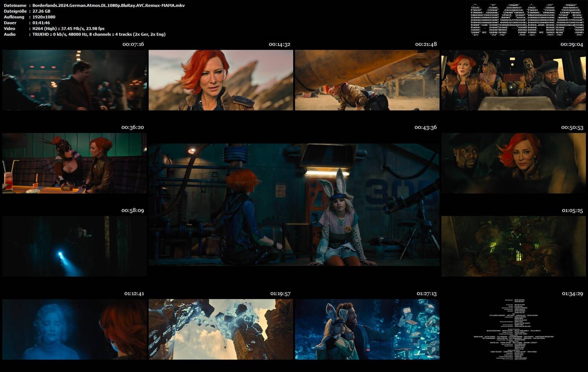
Task: Click the timestamp label 00:07:16
Action: point(133,44)
